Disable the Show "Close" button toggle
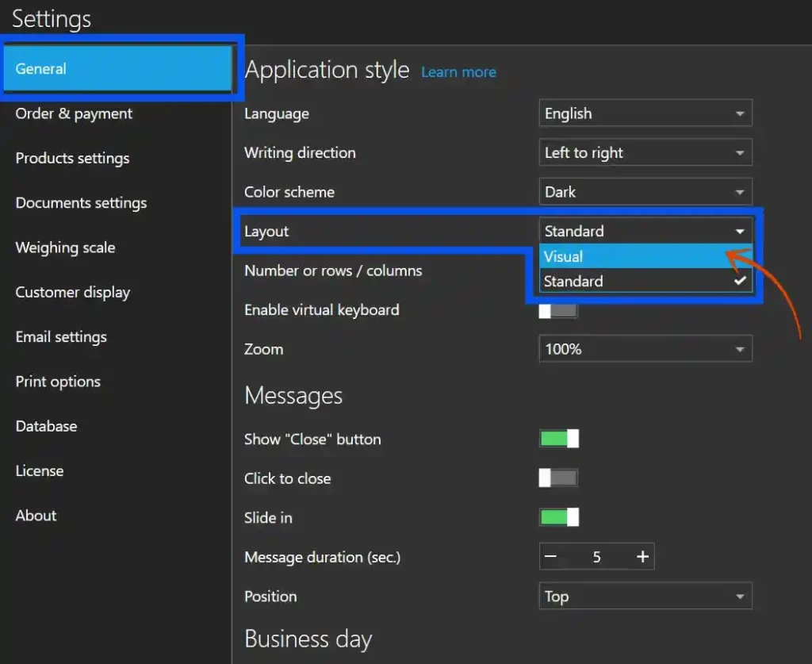812x664 pixels. click(x=559, y=438)
